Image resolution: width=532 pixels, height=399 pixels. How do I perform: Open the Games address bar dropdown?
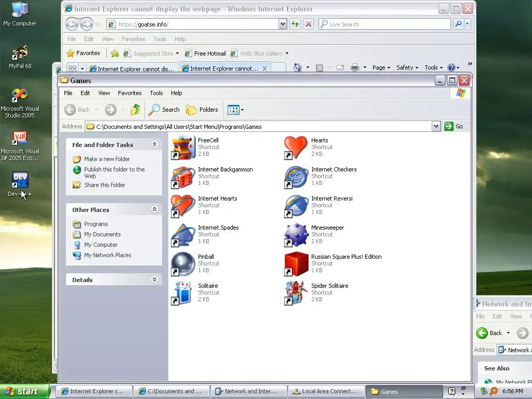click(436, 127)
